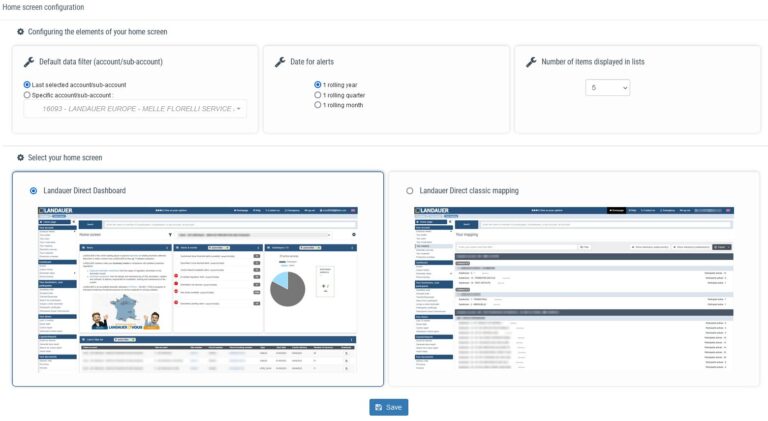Screen dimensions: 768x421
Task: Select Last selected account/sub-account option
Action: [27, 85]
